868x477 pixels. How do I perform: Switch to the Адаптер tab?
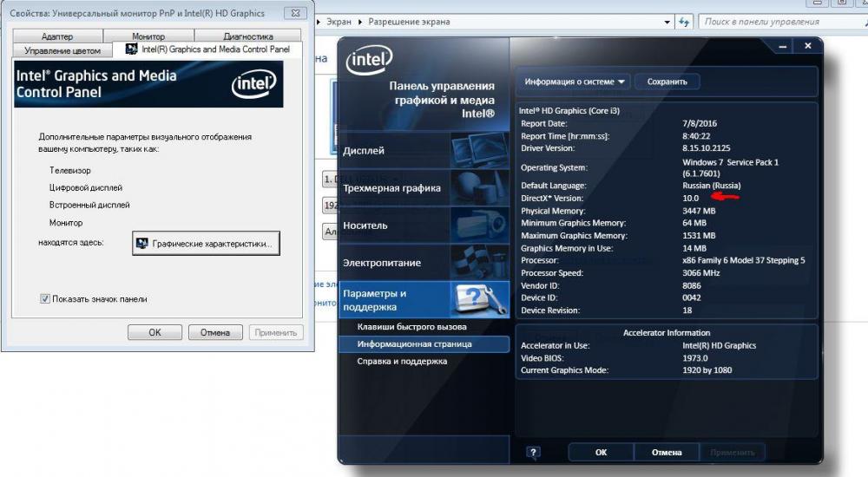57,36
